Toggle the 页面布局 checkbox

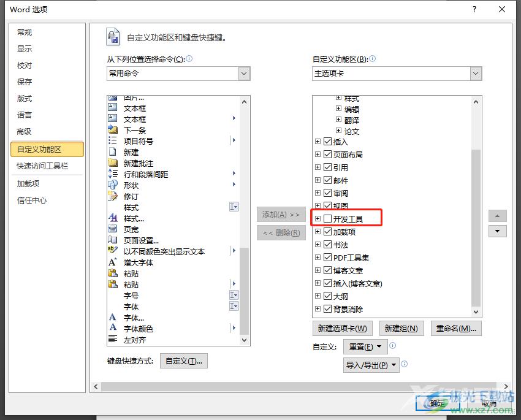coord(328,154)
